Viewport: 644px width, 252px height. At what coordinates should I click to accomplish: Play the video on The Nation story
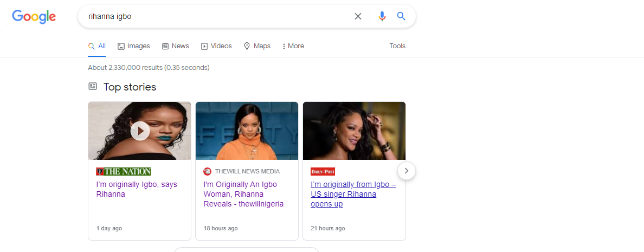[x=140, y=131]
